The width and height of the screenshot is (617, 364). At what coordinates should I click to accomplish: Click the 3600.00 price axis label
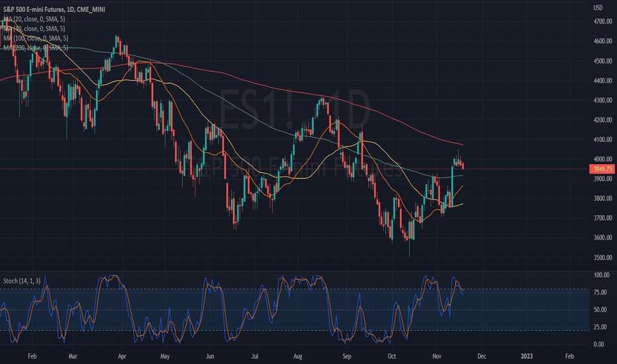pos(603,238)
